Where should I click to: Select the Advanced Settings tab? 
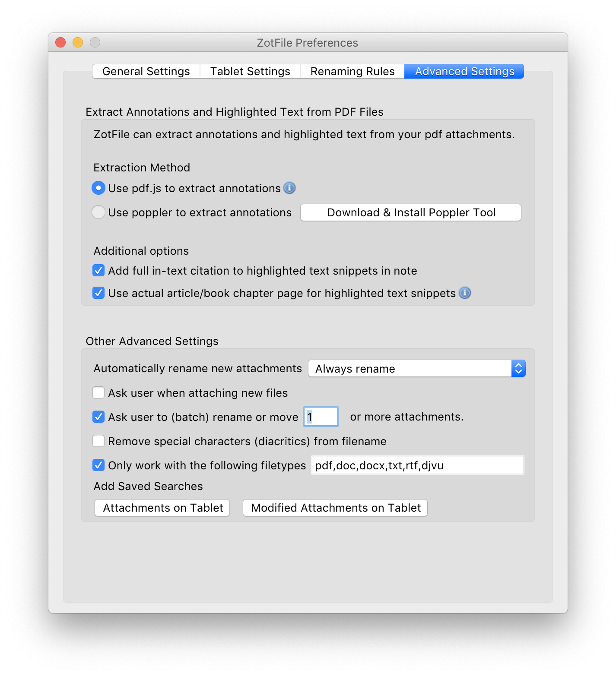click(x=464, y=71)
